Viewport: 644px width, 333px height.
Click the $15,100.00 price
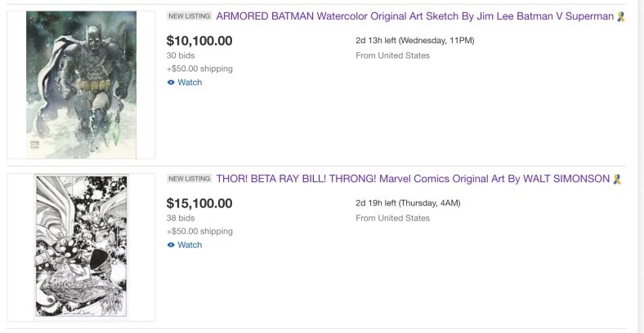(199, 203)
